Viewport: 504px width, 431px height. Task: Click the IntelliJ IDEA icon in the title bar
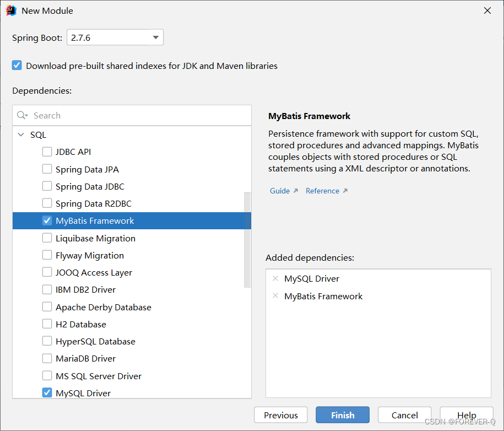pyautogui.click(x=11, y=10)
